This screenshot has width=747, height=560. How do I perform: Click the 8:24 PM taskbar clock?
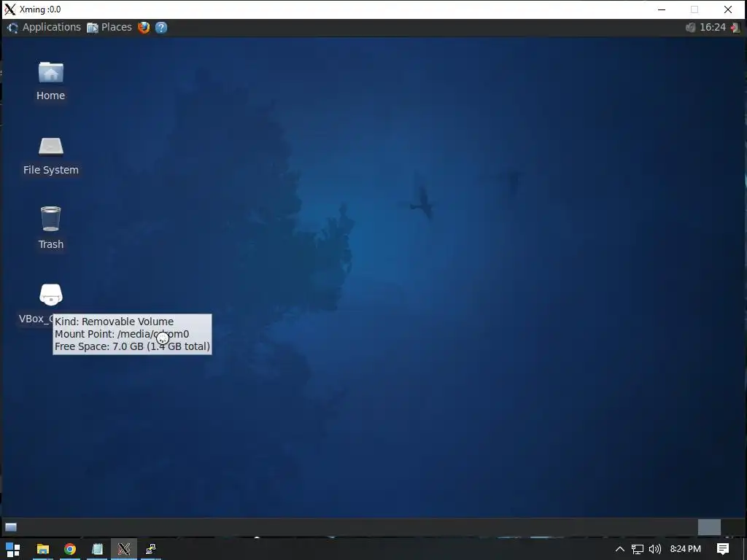point(686,549)
